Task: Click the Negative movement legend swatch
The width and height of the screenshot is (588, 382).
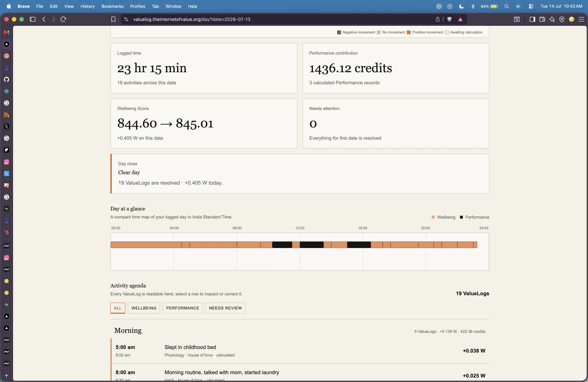Action: [x=339, y=32]
